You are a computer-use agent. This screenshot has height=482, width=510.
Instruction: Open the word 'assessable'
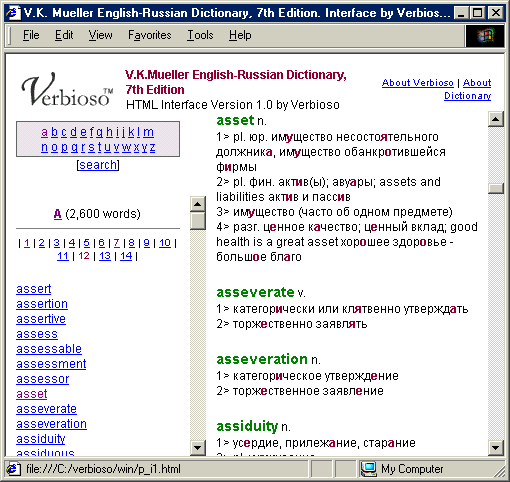[x=49, y=349]
